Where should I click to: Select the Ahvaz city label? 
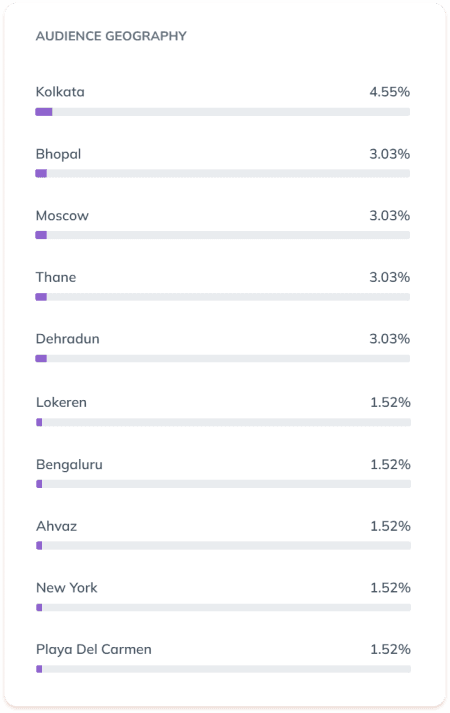click(x=57, y=526)
